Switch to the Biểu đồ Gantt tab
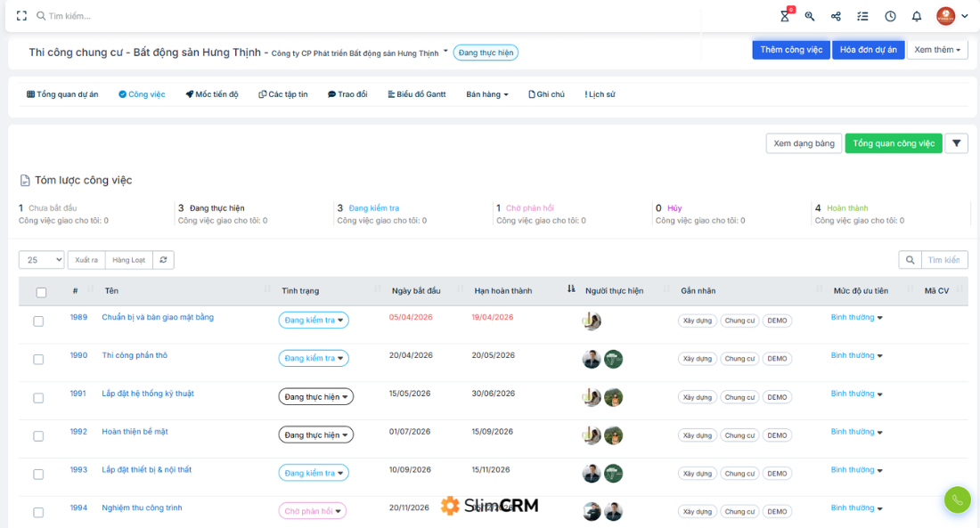980x528 pixels. 416,94
